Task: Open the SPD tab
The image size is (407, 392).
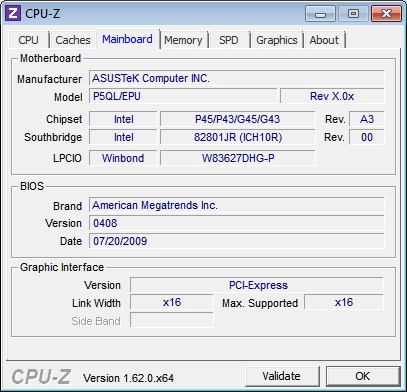Action: pyautogui.click(x=229, y=40)
